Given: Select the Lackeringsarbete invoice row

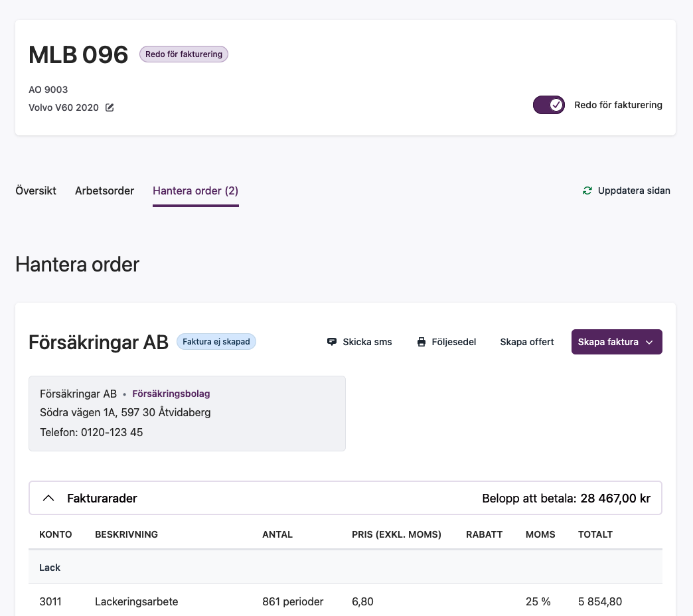Looking at the screenshot, I should tap(136, 601).
